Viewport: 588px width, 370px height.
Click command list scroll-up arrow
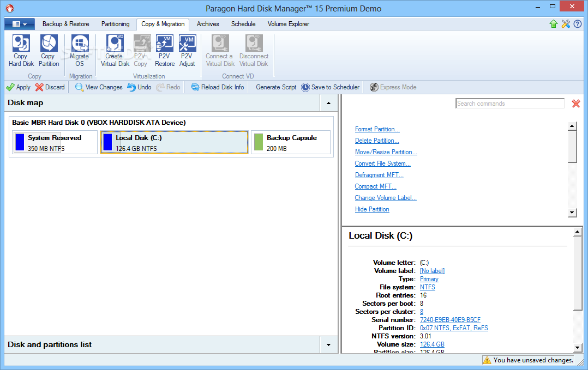[572, 126]
